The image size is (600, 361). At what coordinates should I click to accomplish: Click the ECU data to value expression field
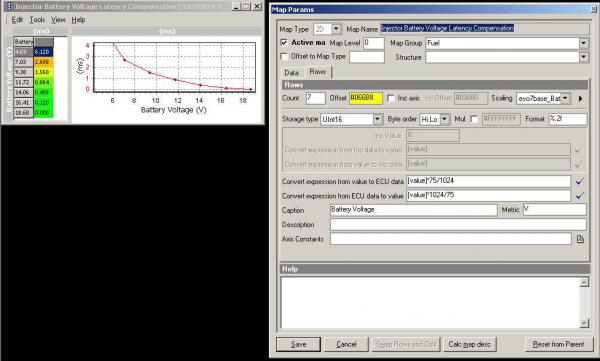tap(488, 195)
